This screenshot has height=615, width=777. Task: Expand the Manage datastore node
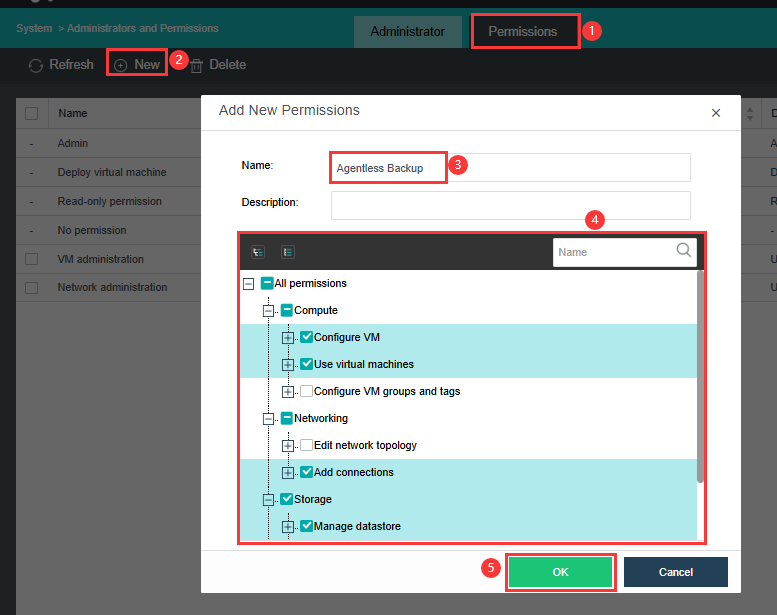[288, 526]
